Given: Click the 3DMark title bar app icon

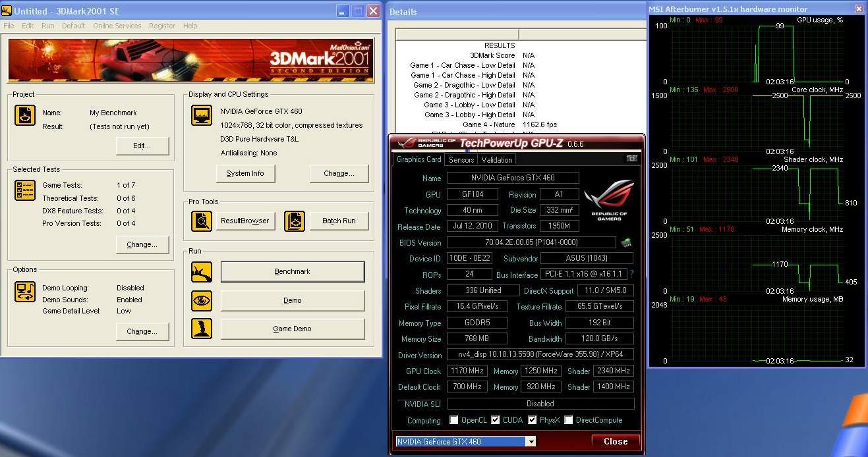Looking at the screenshot, I should [x=7, y=11].
